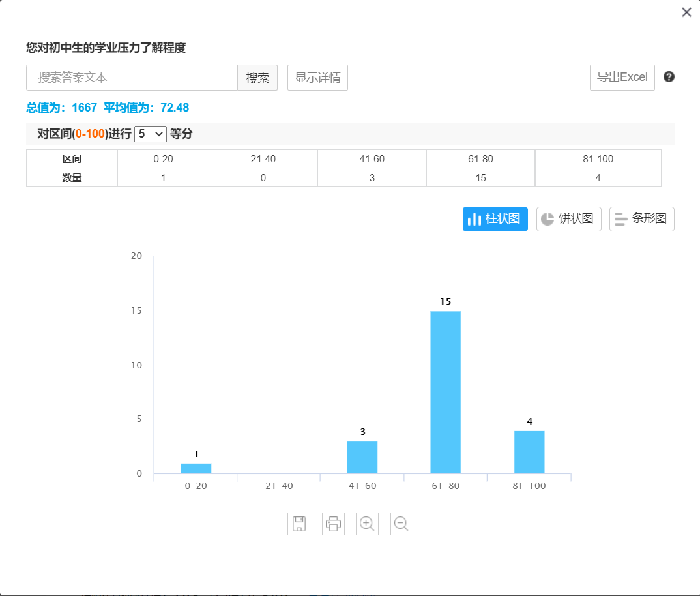Click the 显示详情 show details button
Viewport: 700px width, 596px height.
[x=317, y=78]
